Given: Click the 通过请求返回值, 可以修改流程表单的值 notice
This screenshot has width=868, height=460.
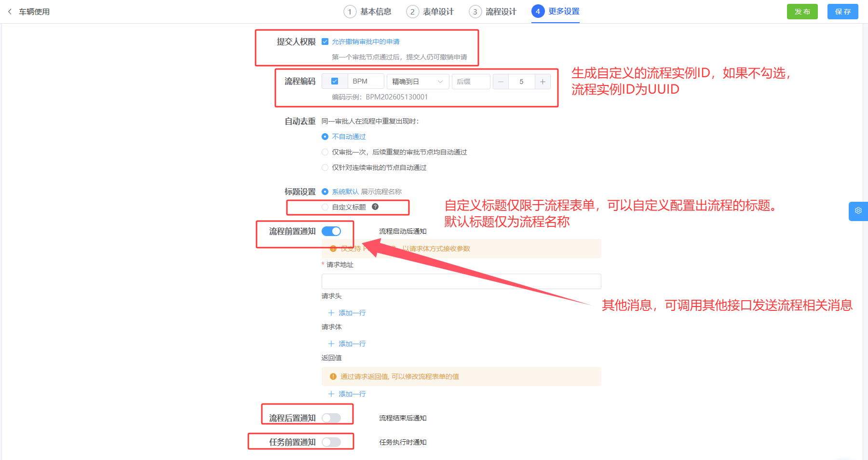Looking at the screenshot, I should [x=461, y=376].
